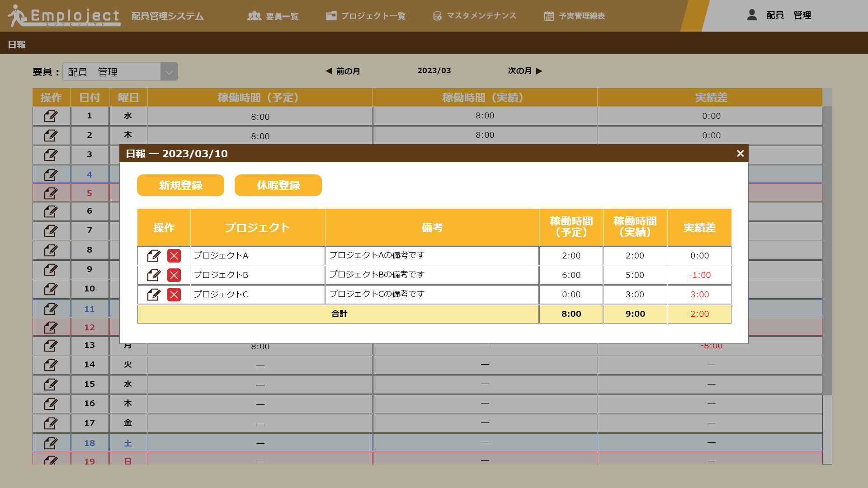The image size is (868, 488).
Task: Click the 稼働時間(予定) main table header
Action: [x=260, y=98]
